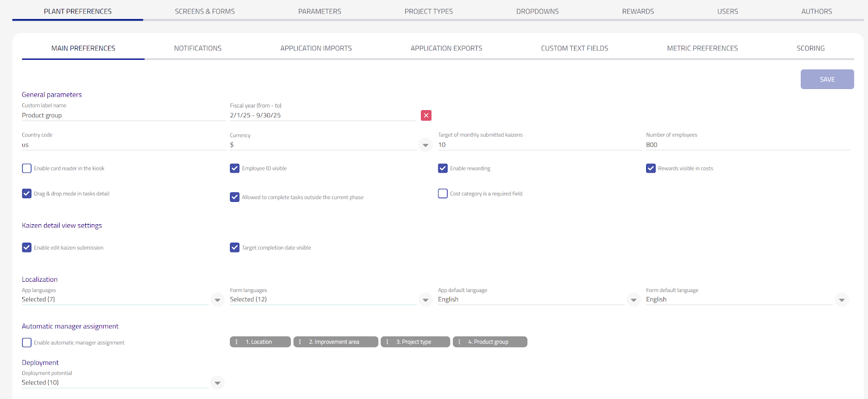Click drag handle on Product group chip
The height and width of the screenshot is (399, 868).
point(459,342)
